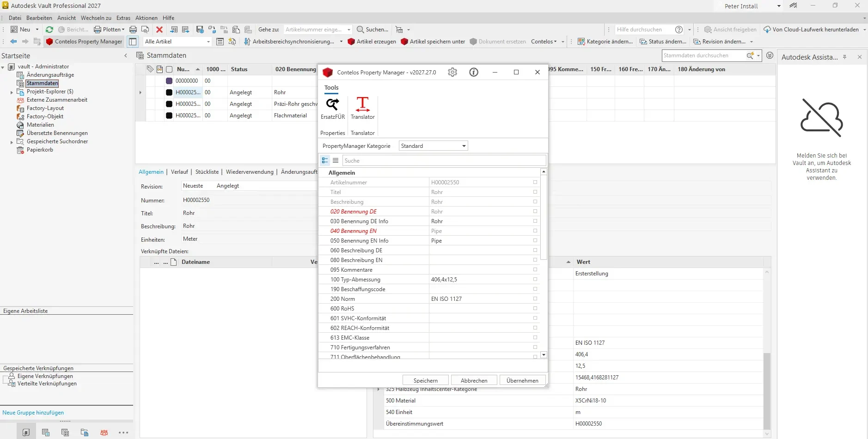Click the Arbeitsbereichsynchronisierung icon
868x439 pixels.
[x=247, y=42]
